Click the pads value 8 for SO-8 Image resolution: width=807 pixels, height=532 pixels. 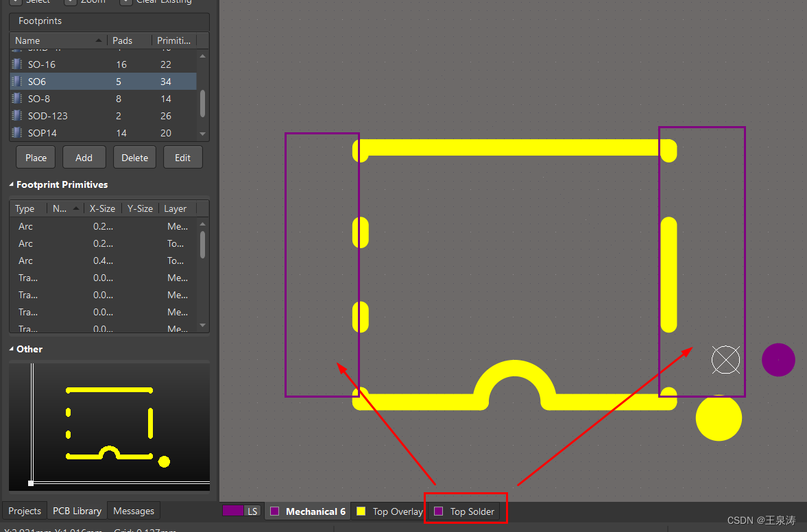119,98
